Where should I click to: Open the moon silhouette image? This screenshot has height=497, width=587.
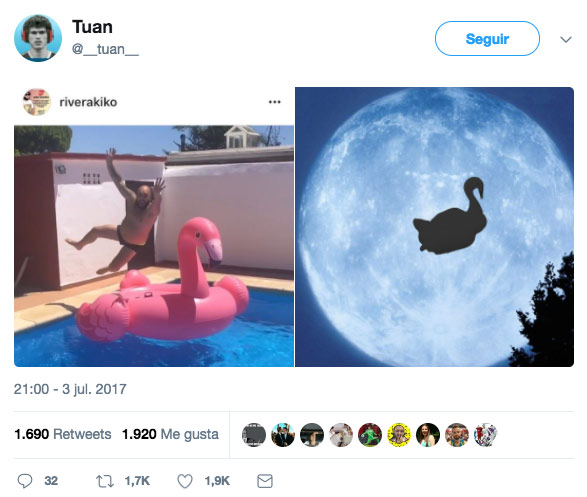[x=434, y=227]
